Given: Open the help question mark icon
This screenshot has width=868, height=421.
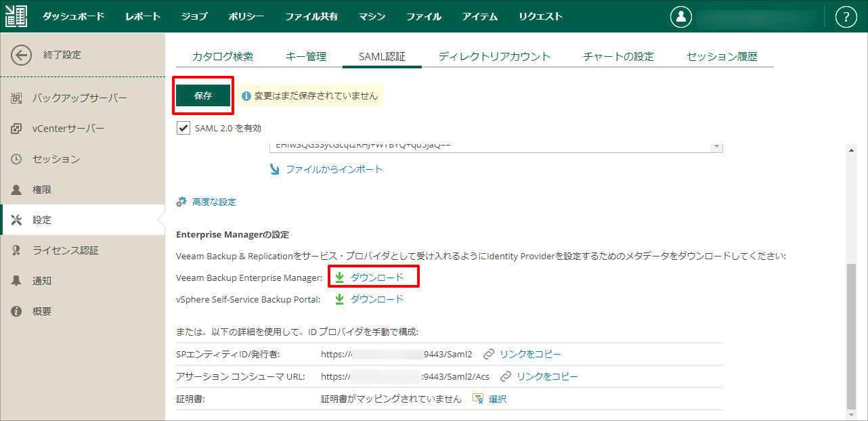Looking at the screenshot, I should [846, 17].
